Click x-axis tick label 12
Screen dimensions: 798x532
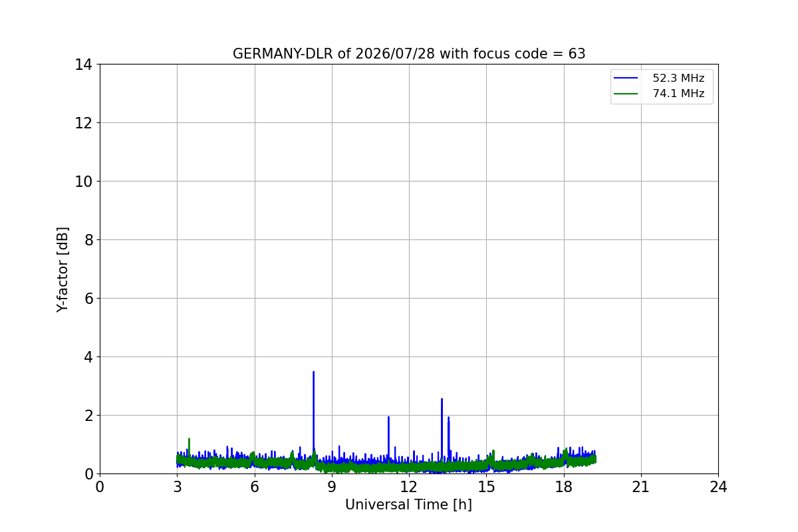[x=409, y=487]
